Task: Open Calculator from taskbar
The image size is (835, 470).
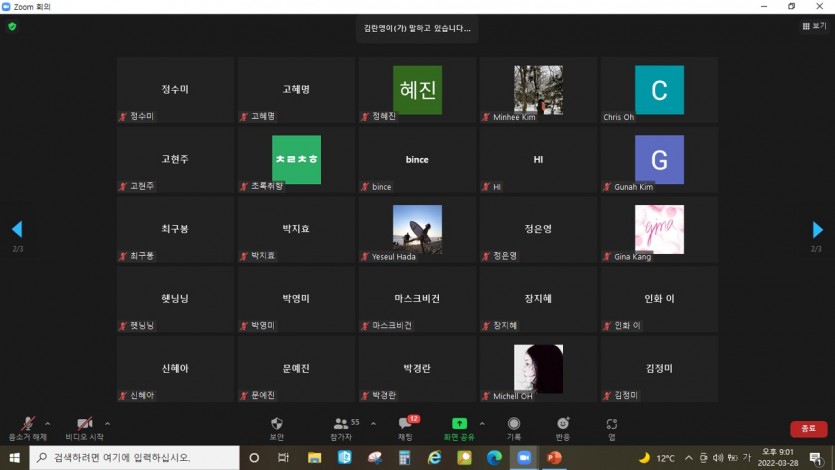Action: point(405,458)
